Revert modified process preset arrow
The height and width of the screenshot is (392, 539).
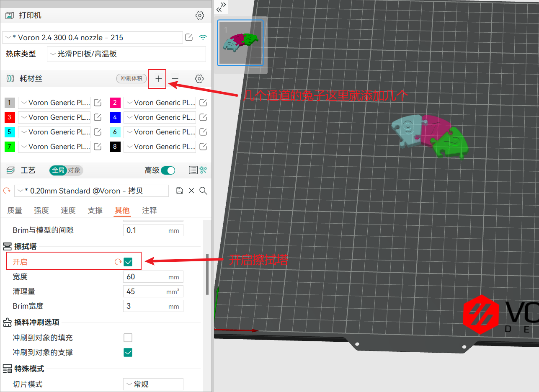[6, 191]
